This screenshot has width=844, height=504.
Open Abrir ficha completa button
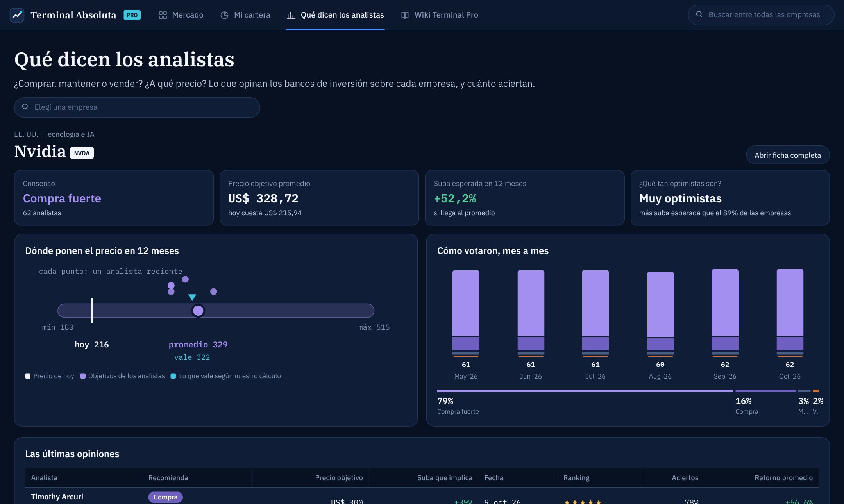pos(788,155)
